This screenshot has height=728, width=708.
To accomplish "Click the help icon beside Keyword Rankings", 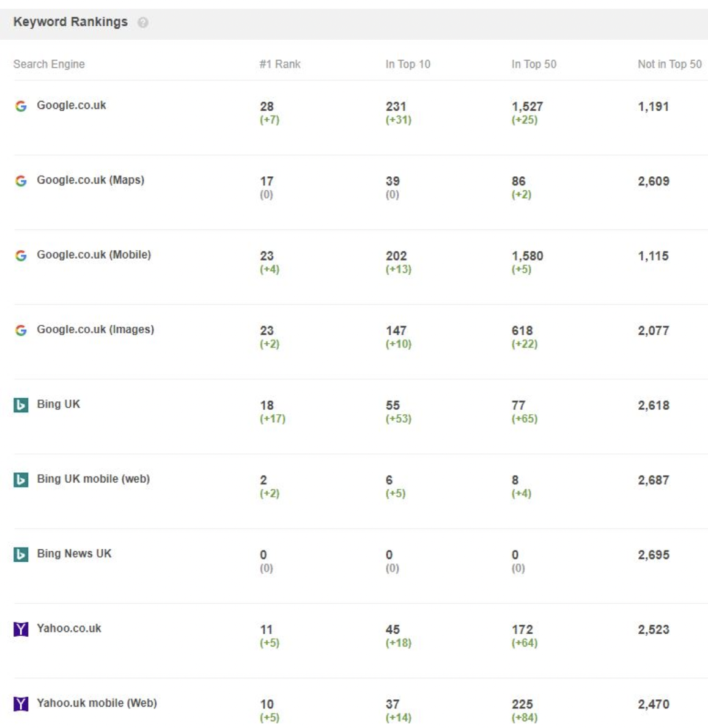I will pyautogui.click(x=143, y=23).
